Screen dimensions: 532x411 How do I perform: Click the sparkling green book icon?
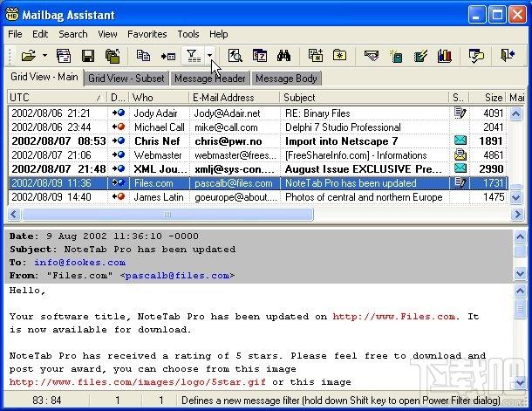tap(396, 56)
